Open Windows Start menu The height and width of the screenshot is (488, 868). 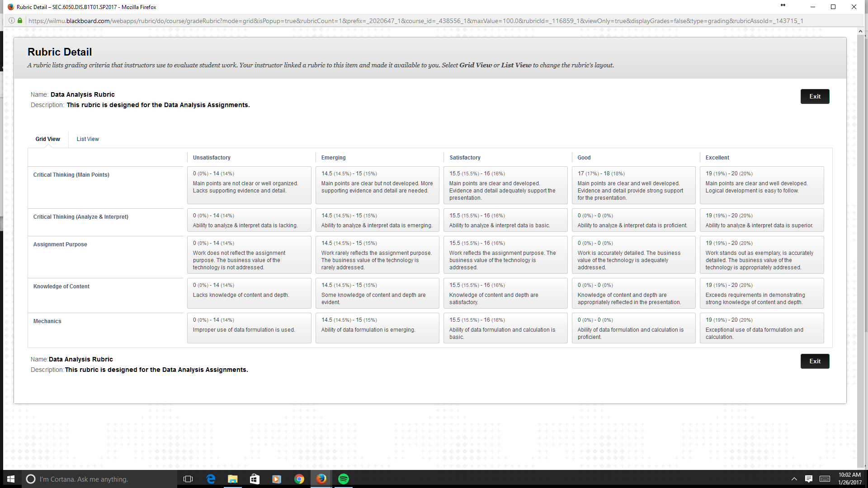click(11, 479)
